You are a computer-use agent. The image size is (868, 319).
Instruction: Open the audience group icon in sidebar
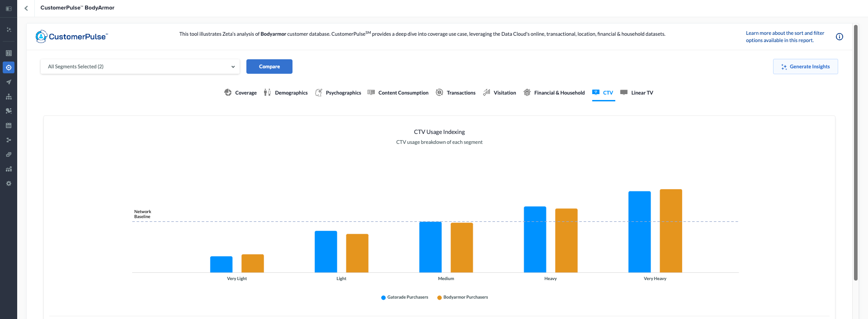(x=9, y=111)
